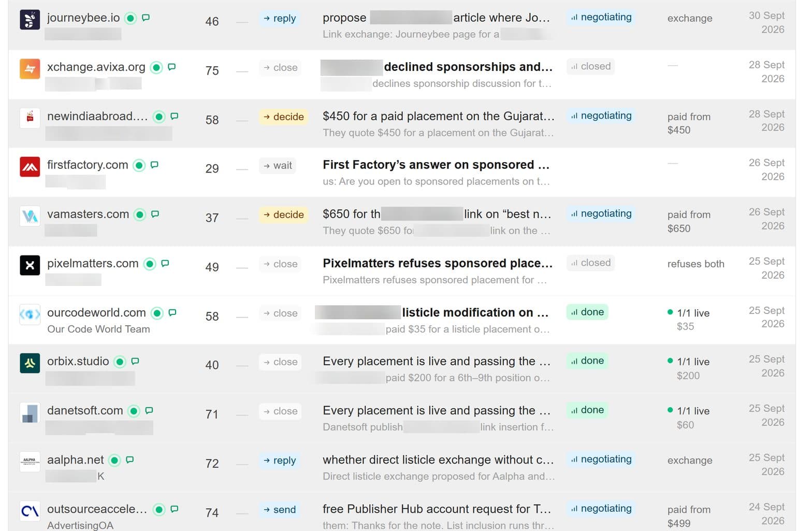The image size is (812, 531).
Task: Click the negotiating status for journeybee.io
Action: 601,17
